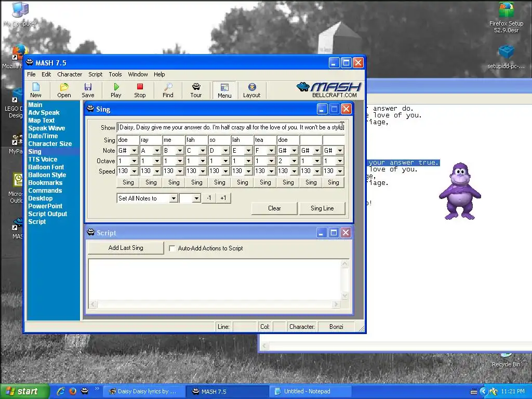Click the Mozilla Firefox desktop shortcut

coord(14,57)
